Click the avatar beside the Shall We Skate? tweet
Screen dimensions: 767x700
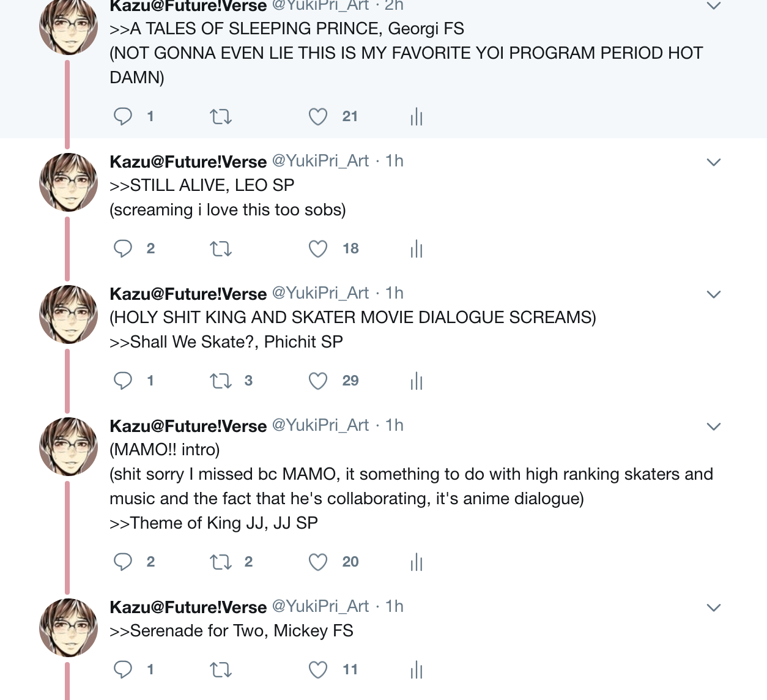coord(69,314)
